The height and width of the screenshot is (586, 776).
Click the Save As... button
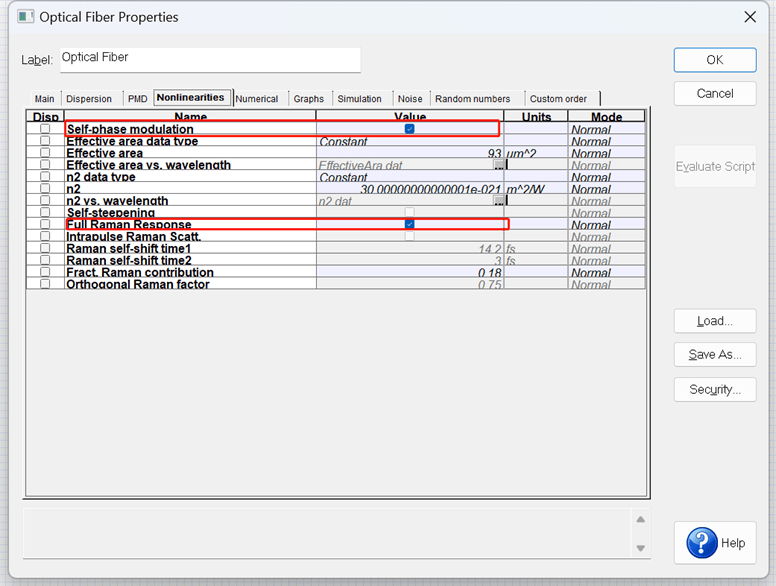[x=714, y=355]
